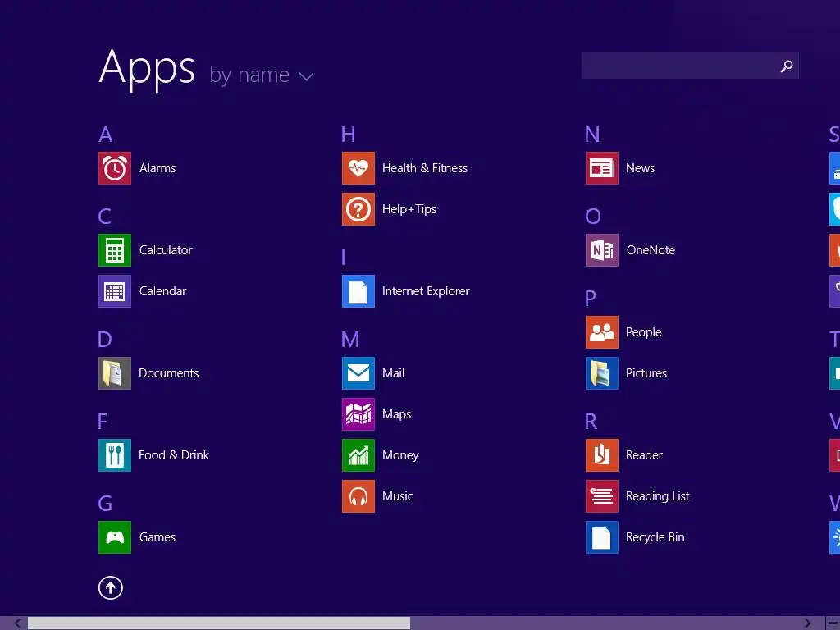Image resolution: width=840 pixels, height=630 pixels.
Task: Click the 'OneNote' text label
Action: [651, 250]
